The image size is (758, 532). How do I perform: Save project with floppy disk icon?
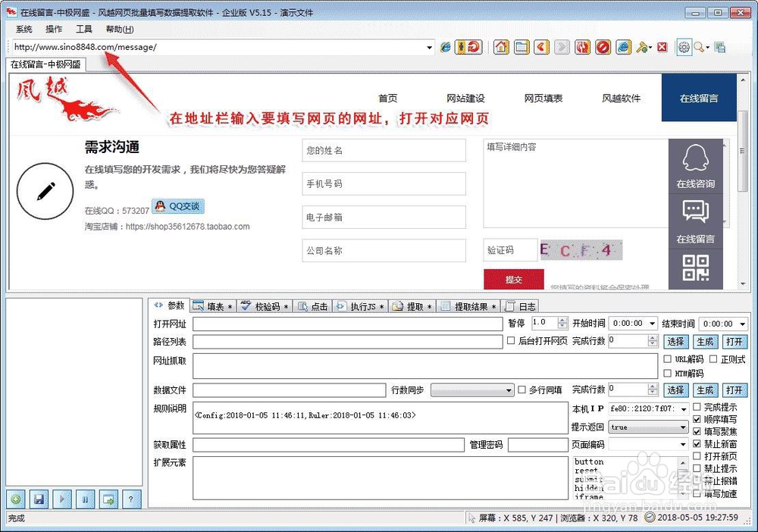[x=39, y=499]
